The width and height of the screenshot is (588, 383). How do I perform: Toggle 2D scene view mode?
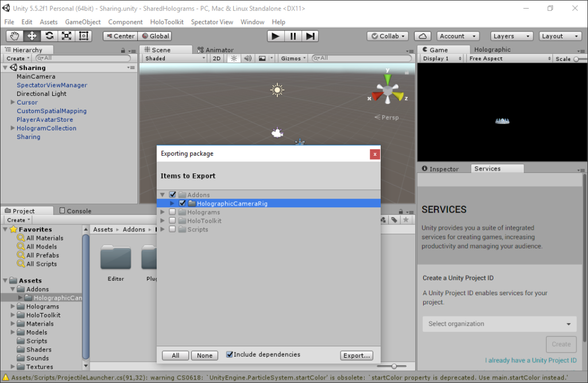(216, 59)
